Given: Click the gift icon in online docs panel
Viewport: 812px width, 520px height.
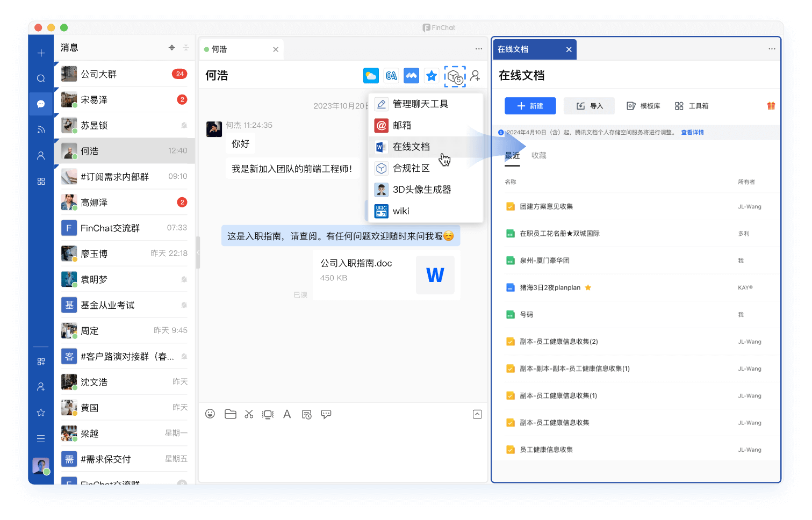Looking at the screenshot, I should click(771, 106).
